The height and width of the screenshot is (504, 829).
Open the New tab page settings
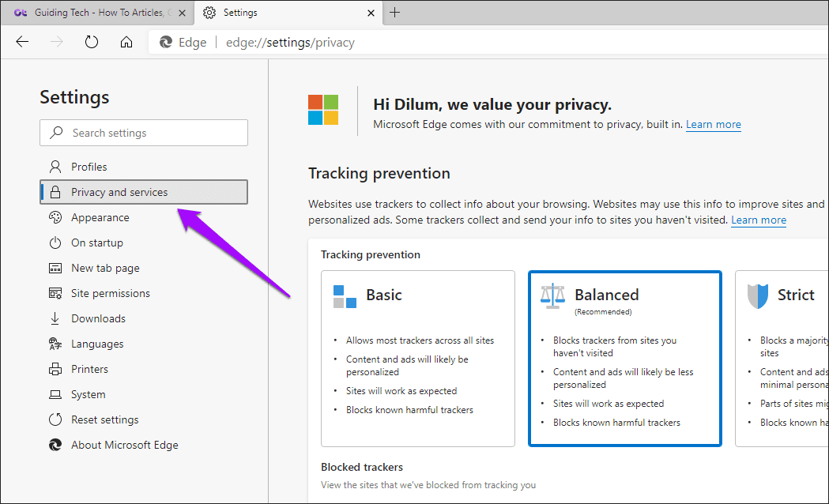(x=144, y=268)
